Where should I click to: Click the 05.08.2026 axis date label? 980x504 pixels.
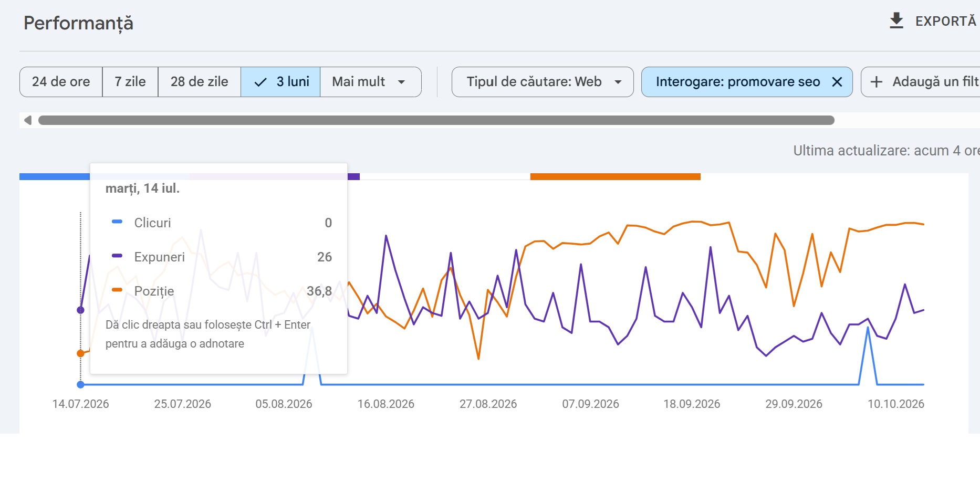pos(284,404)
